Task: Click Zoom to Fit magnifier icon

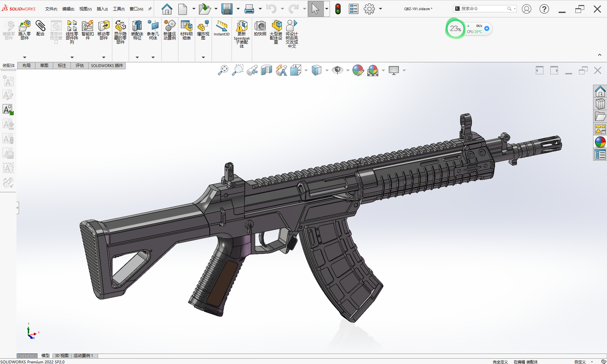Action: click(223, 70)
